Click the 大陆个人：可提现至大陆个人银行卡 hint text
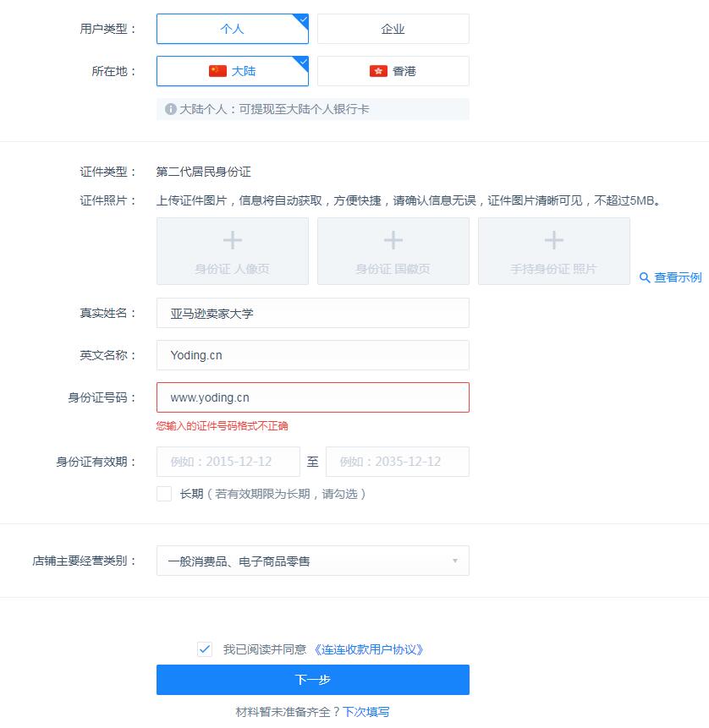 coord(274,109)
